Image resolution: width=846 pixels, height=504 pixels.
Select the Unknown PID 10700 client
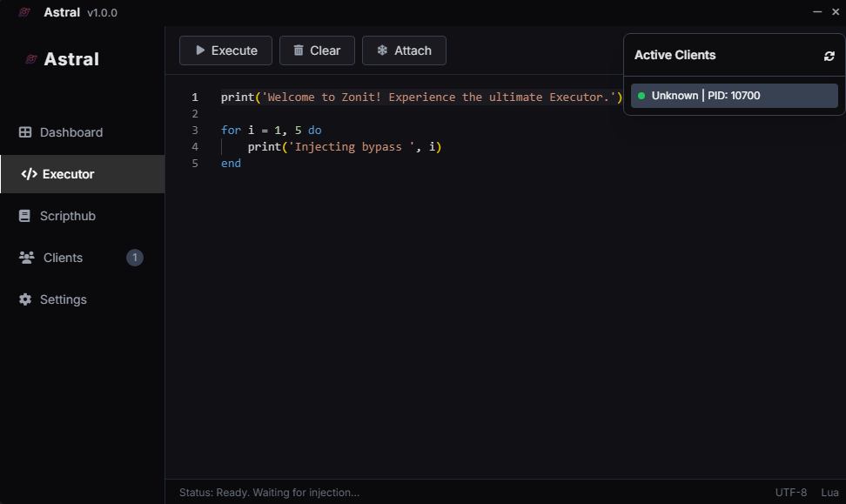click(x=734, y=96)
